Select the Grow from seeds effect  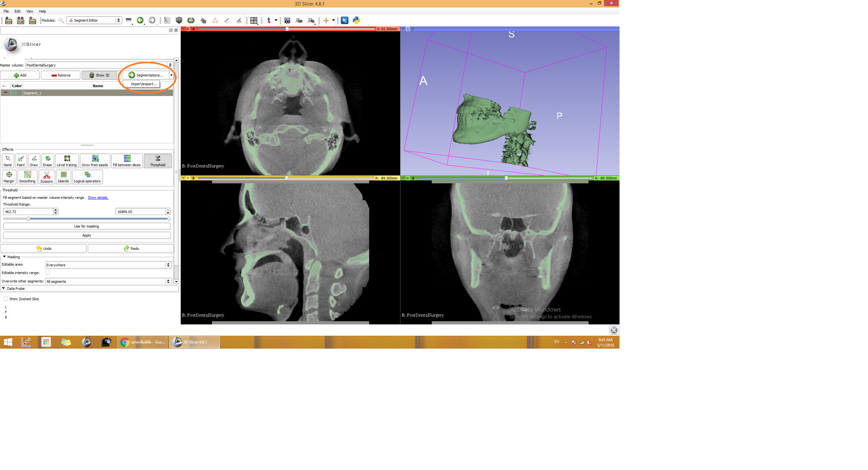pyautogui.click(x=95, y=161)
